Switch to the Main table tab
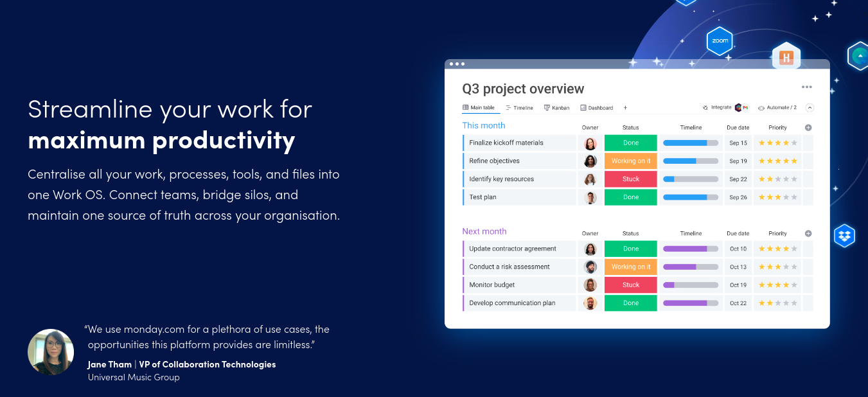868x397 pixels. pos(479,108)
